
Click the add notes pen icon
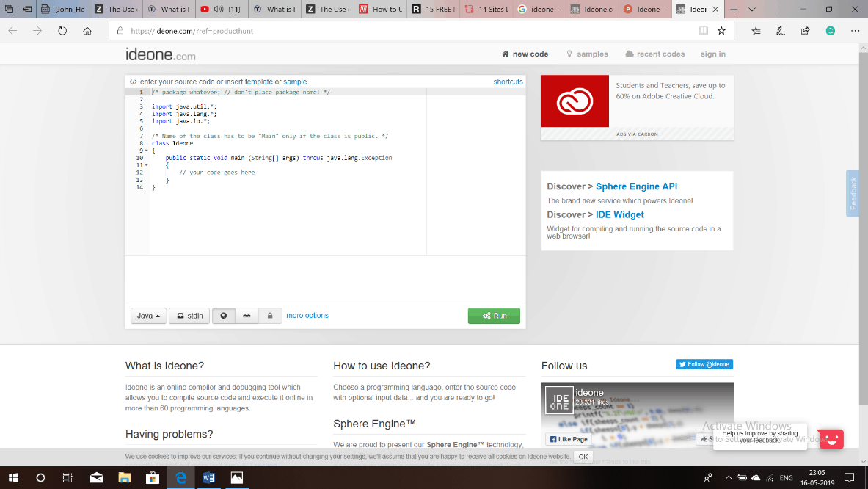pyautogui.click(x=780, y=31)
